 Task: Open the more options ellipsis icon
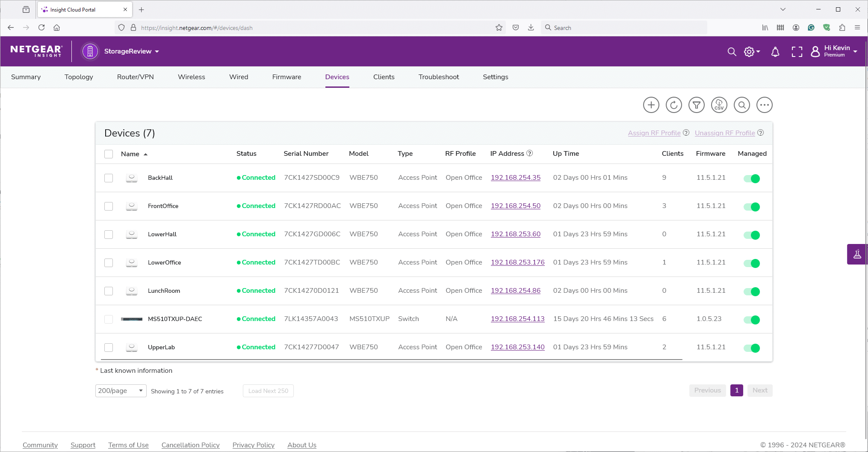pyautogui.click(x=764, y=105)
